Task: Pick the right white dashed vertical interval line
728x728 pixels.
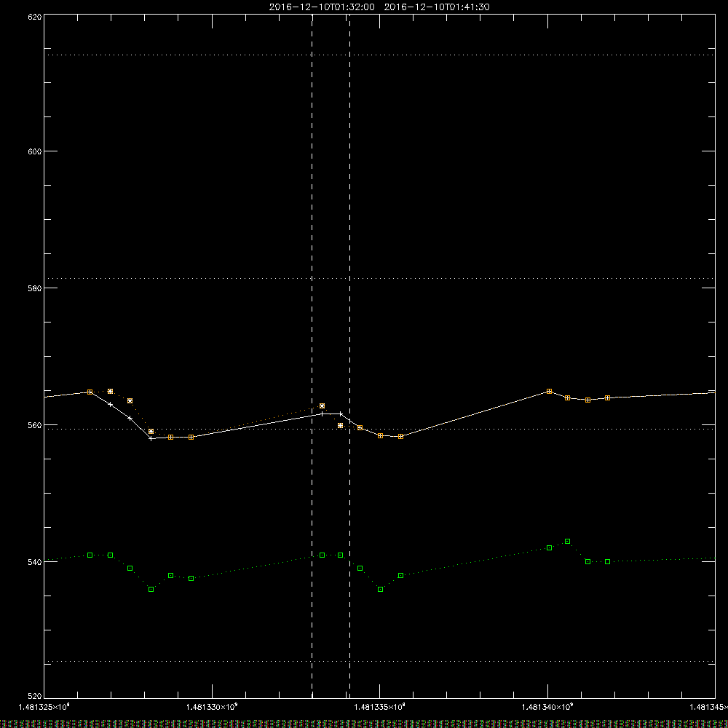Action: click(x=349, y=356)
